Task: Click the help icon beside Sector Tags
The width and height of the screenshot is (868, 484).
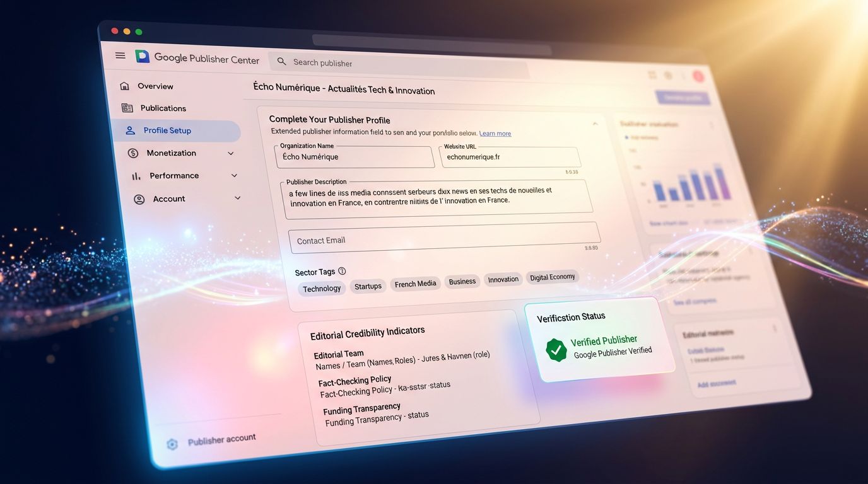Action: 342,271
